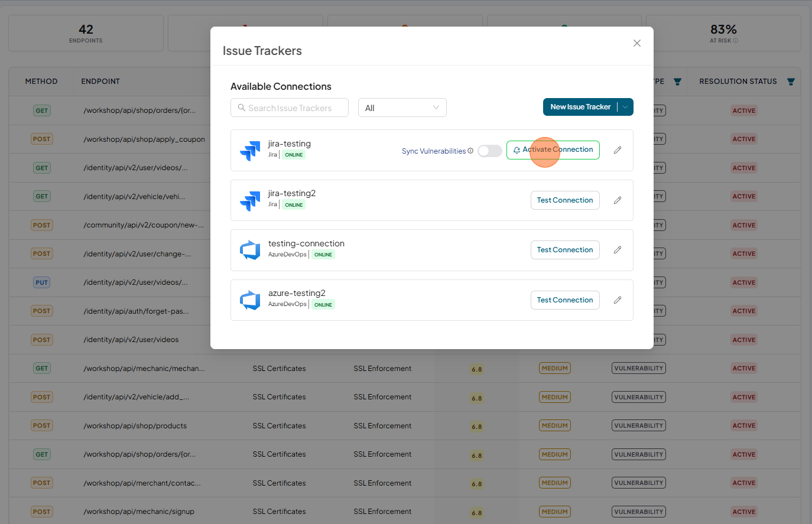
Task: Click SSL Enforcement in vehicle/add_ row
Action: (x=382, y=397)
